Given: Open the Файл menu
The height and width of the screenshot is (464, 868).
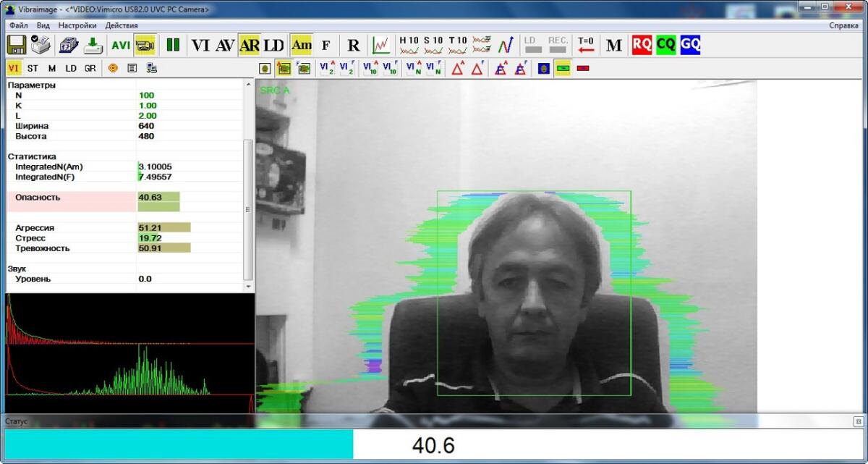Looking at the screenshot, I should click(19, 25).
